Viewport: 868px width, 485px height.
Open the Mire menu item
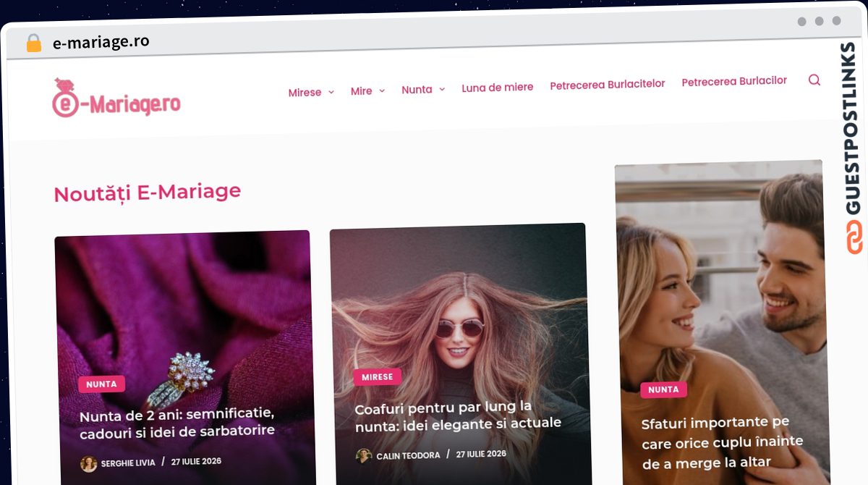(x=361, y=91)
